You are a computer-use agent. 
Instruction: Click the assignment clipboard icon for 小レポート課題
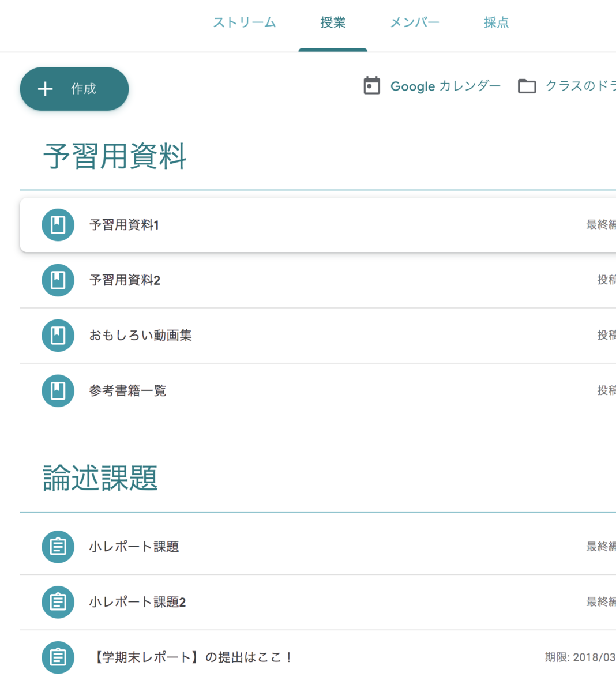pyautogui.click(x=58, y=547)
